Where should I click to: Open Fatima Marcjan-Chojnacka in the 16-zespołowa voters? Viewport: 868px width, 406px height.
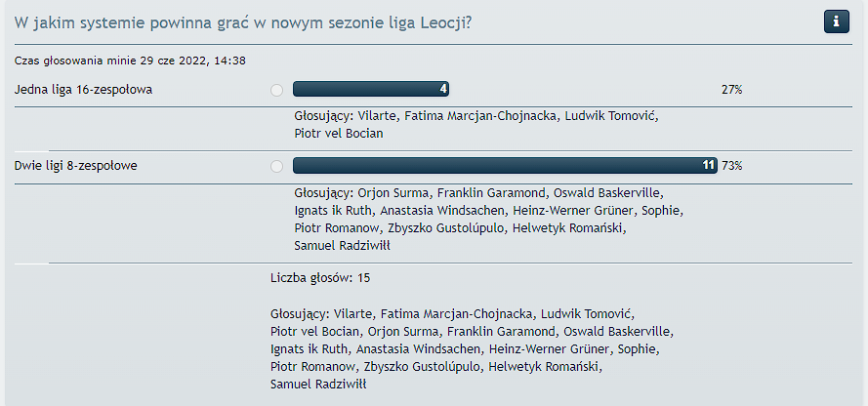click(481, 116)
